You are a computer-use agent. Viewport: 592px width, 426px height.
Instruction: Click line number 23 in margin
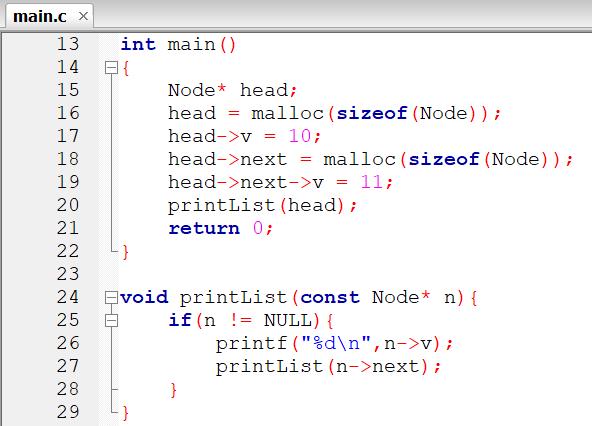pos(68,274)
